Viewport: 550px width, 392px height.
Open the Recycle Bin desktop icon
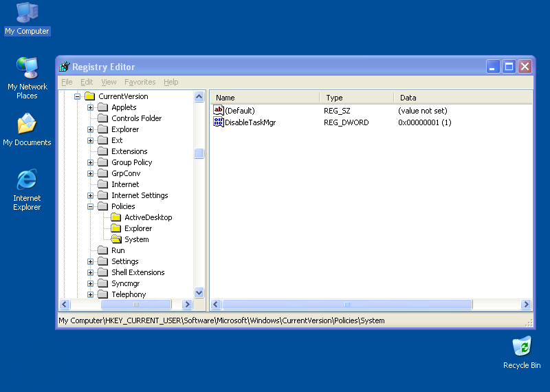tap(522, 347)
